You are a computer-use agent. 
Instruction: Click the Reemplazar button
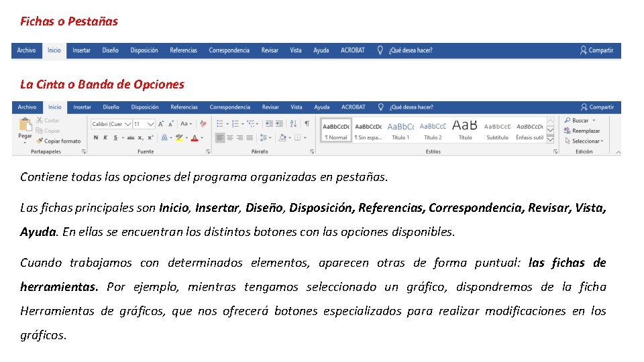coord(582,131)
